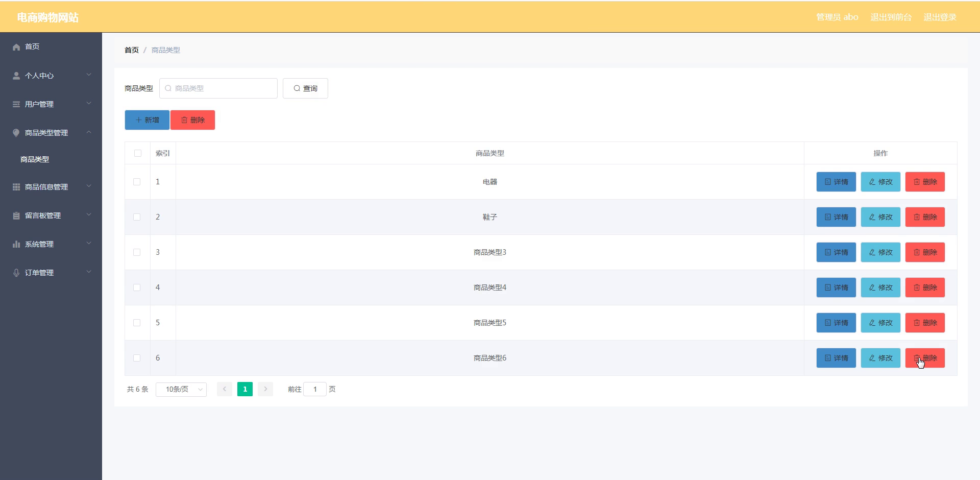The width and height of the screenshot is (980, 480).
Task: Expand the 个人中心 submenu arrow
Action: pos(89,75)
